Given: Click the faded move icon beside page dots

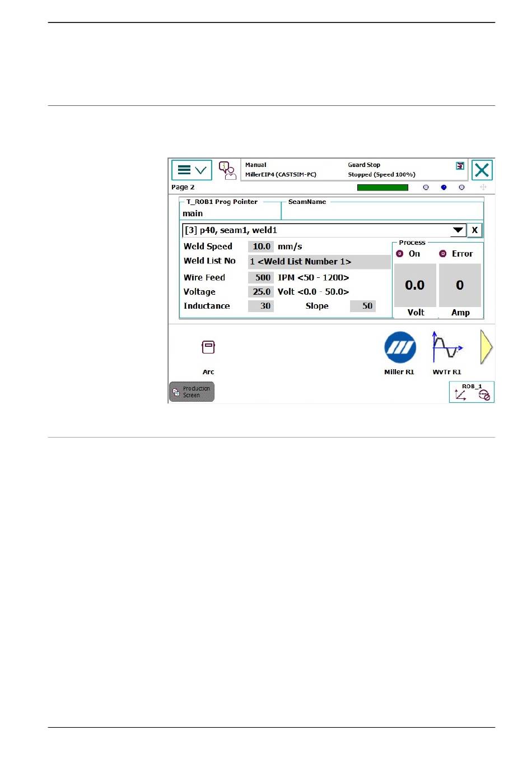Looking at the screenshot, I should pyautogui.click(x=483, y=188).
